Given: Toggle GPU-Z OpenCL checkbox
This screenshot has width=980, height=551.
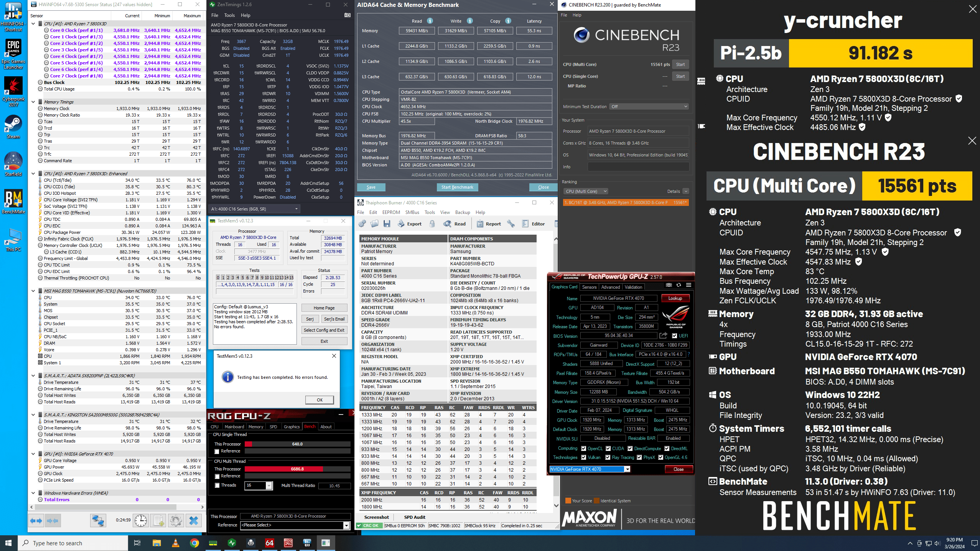Looking at the screenshot, I should click(583, 449).
